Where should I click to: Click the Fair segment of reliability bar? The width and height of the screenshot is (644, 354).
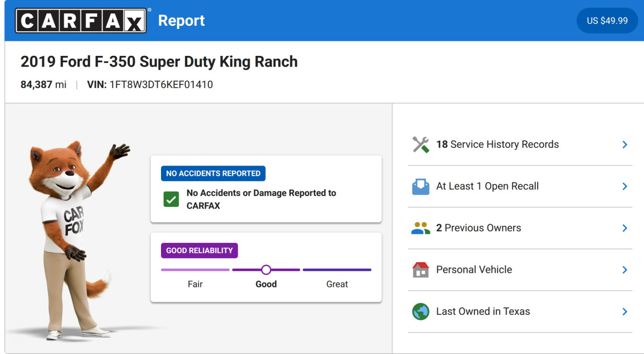click(x=195, y=270)
